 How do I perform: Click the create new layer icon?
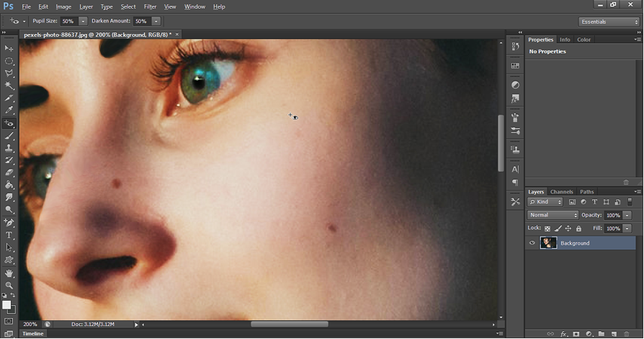pos(614,334)
